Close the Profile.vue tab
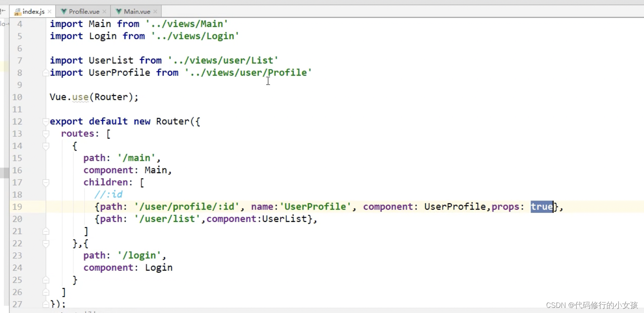The width and height of the screenshot is (644, 313). (104, 11)
